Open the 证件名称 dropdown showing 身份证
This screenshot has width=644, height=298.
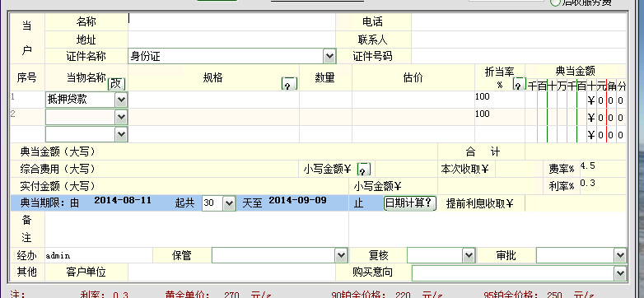[x=329, y=56]
